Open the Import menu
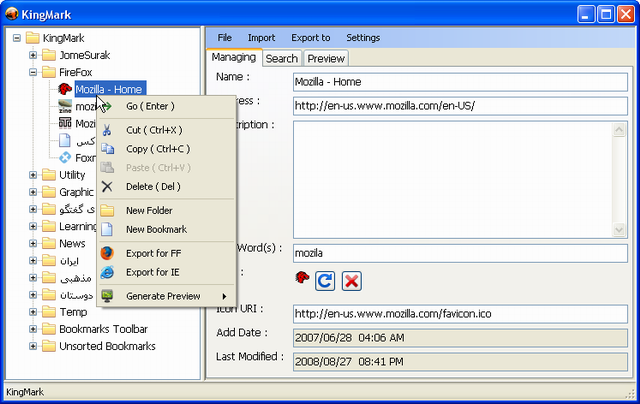The image size is (640, 404). click(261, 38)
